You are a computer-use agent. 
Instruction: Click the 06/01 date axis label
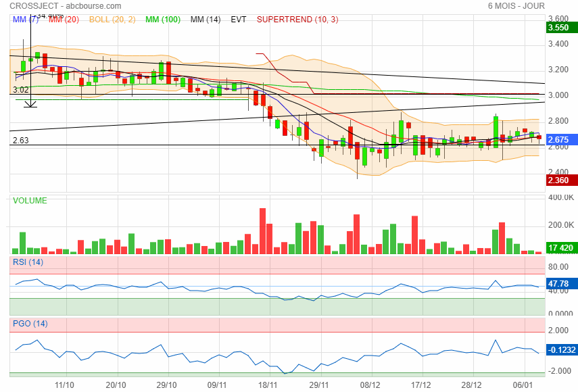[523, 385]
